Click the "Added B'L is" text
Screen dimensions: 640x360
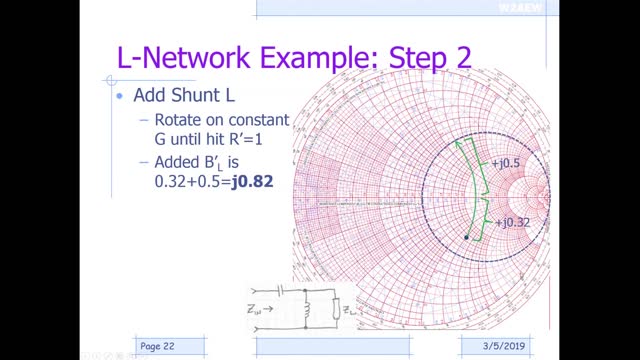196,162
